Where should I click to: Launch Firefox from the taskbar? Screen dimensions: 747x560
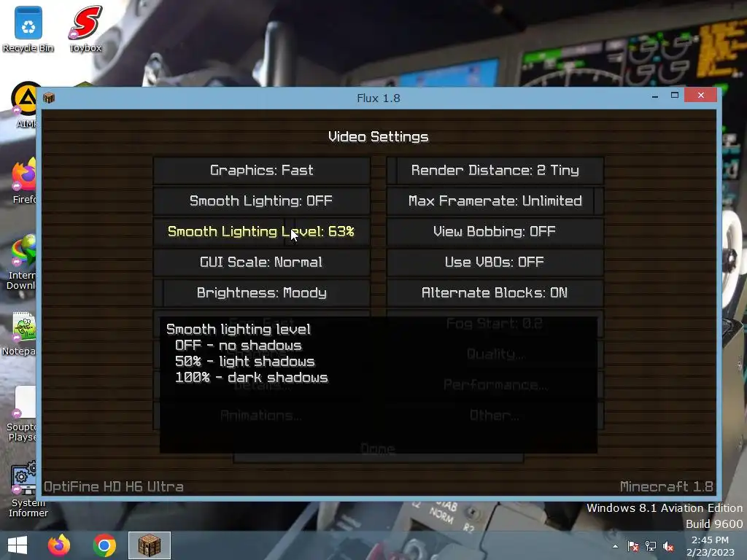59,545
